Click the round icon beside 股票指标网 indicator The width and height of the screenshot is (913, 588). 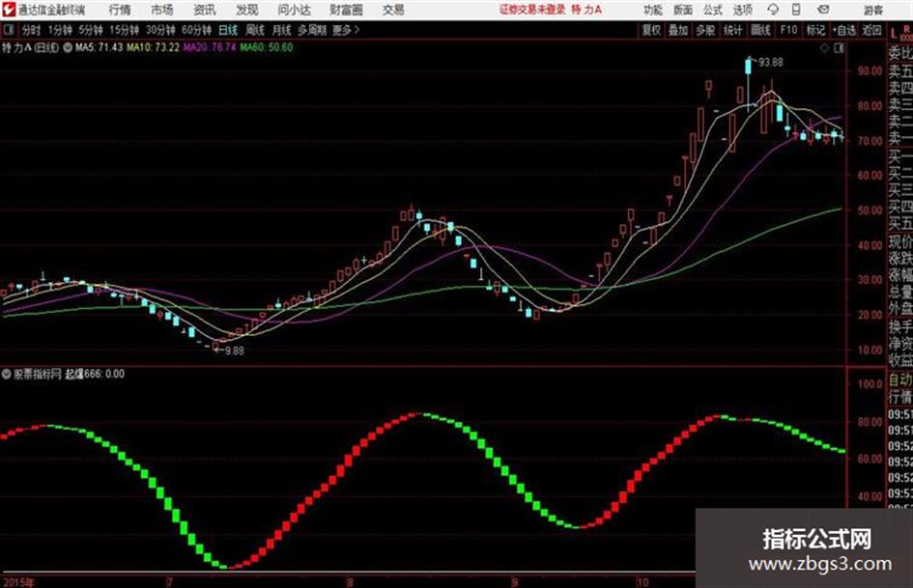pos(7,374)
